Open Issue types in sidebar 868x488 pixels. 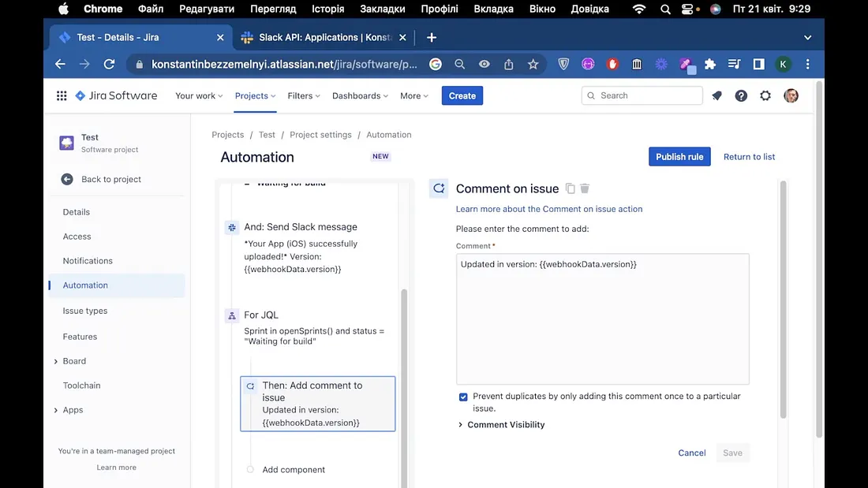pos(85,311)
